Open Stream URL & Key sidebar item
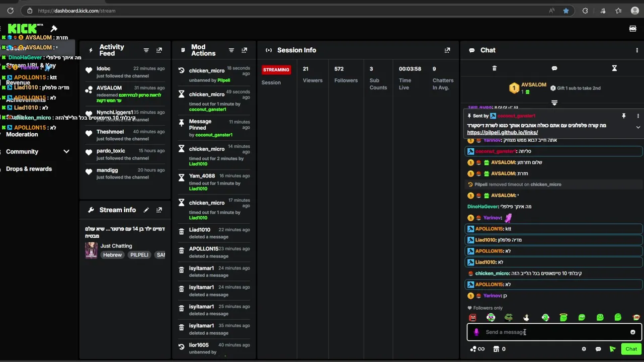This screenshot has width=644, height=362. 31,65
